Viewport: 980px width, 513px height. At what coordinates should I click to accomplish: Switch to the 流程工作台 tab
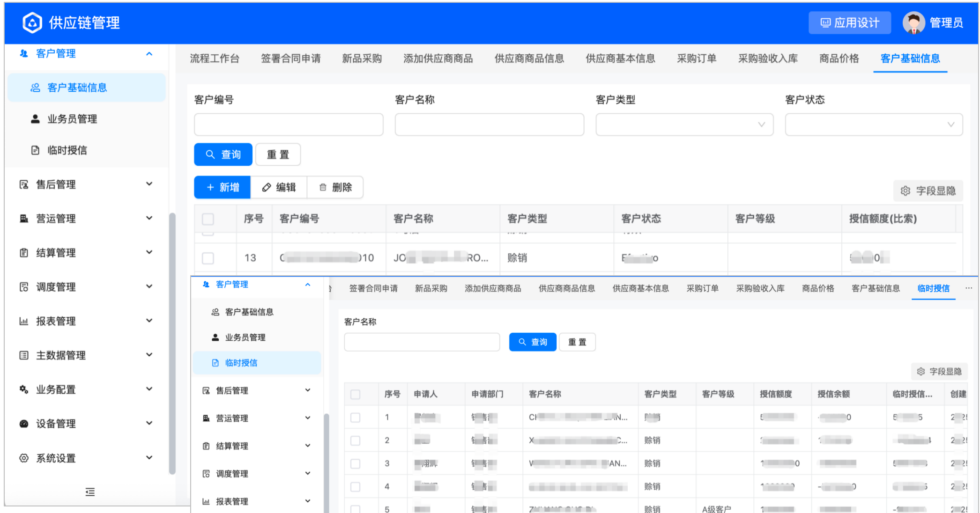pos(215,59)
